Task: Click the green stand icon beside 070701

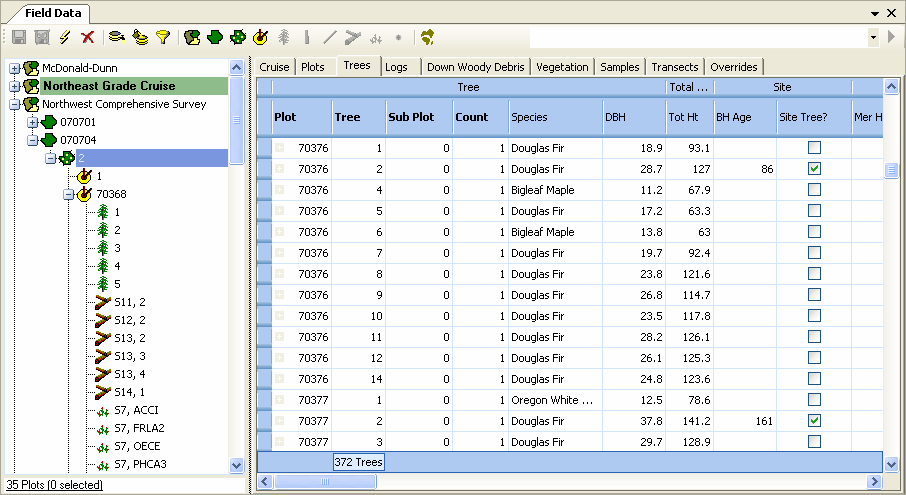Action: (x=49, y=122)
